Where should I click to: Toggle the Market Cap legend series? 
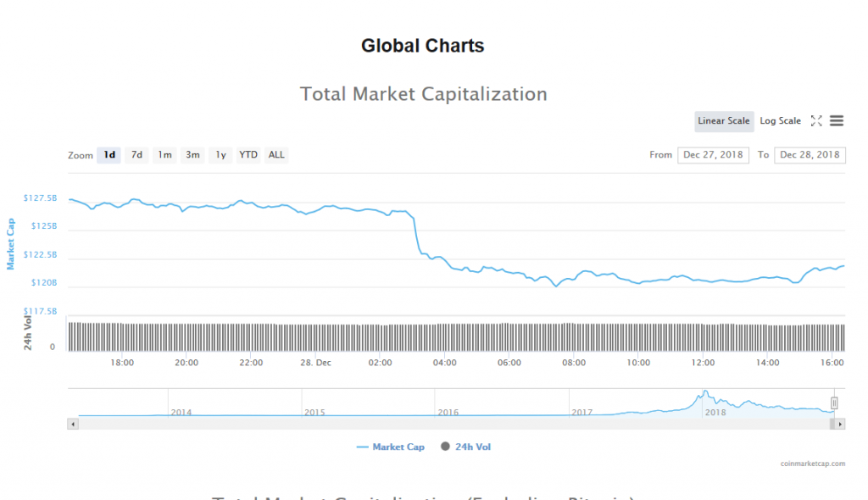click(x=391, y=447)
